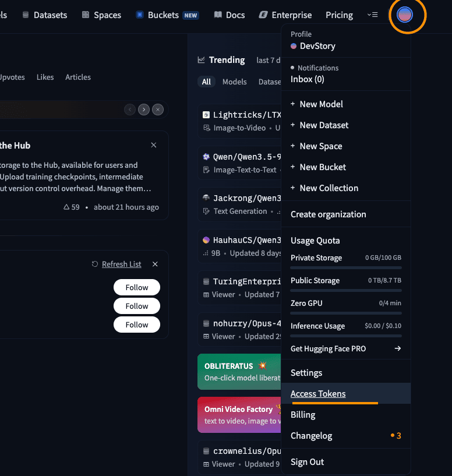Click the HauhauCS avatar icon
This screenshot has width=452, height=476.
(206, 240)
